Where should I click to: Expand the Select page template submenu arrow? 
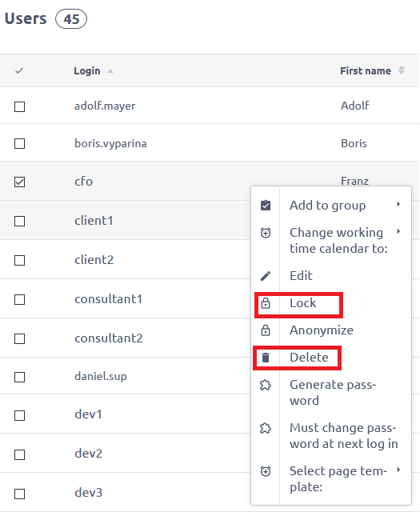398,470
